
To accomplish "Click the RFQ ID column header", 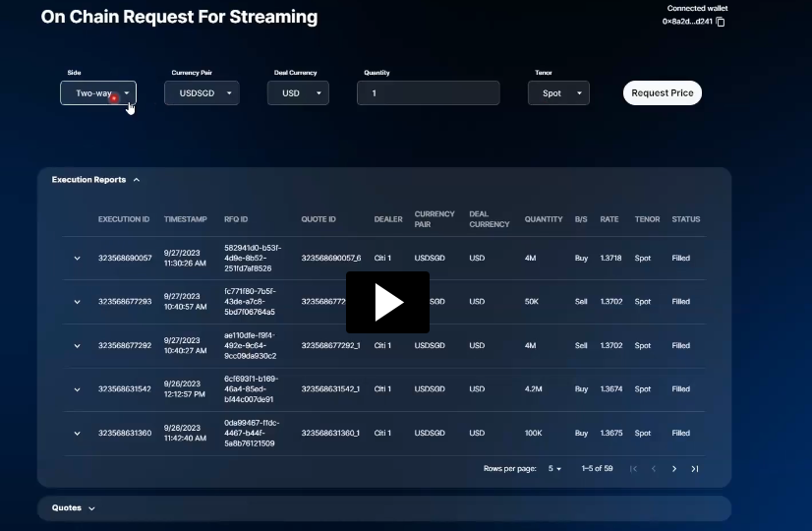I will click(x=236, y=219).
